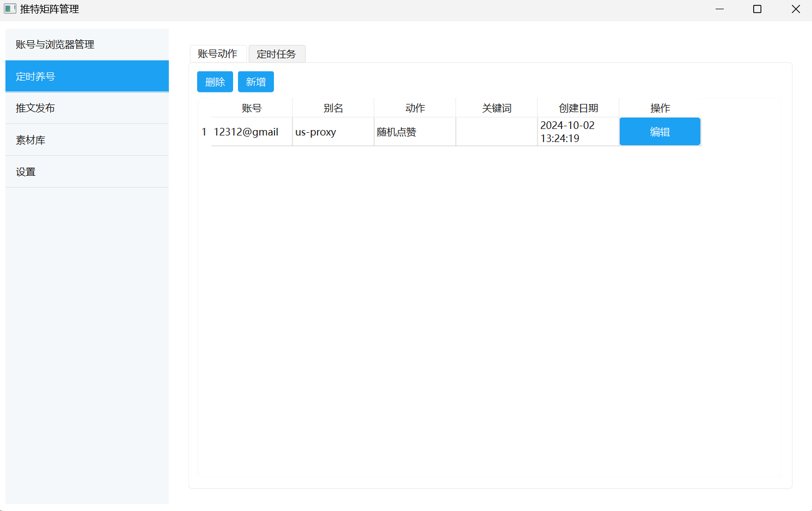Click the 关键词 column header
Viewport: 812px width, 511px height.
coord(497,108)
